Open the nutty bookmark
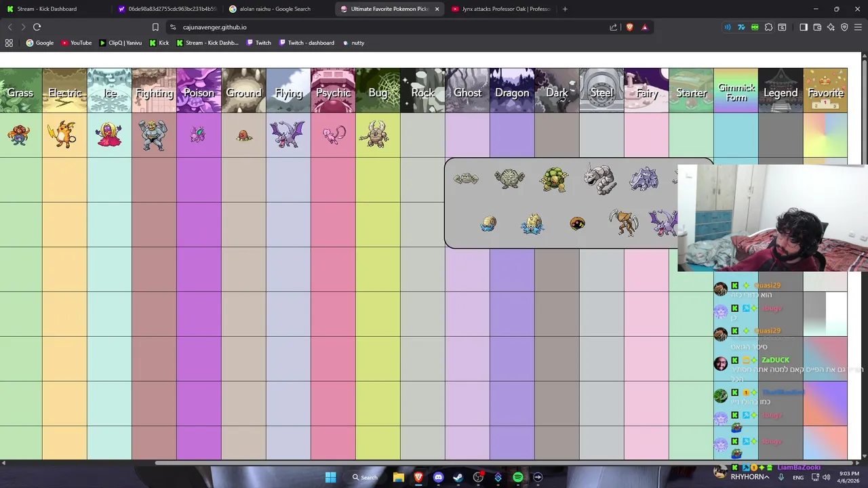Image resolution: width=868 pixels, height=488 pixels. pos(353,43)
